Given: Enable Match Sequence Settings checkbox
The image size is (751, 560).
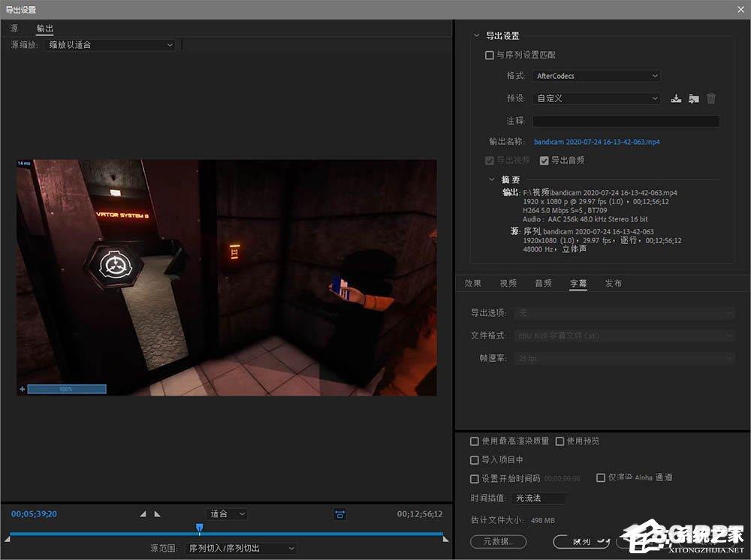Looking at the screenshot, I should click(x=490, y=56).
